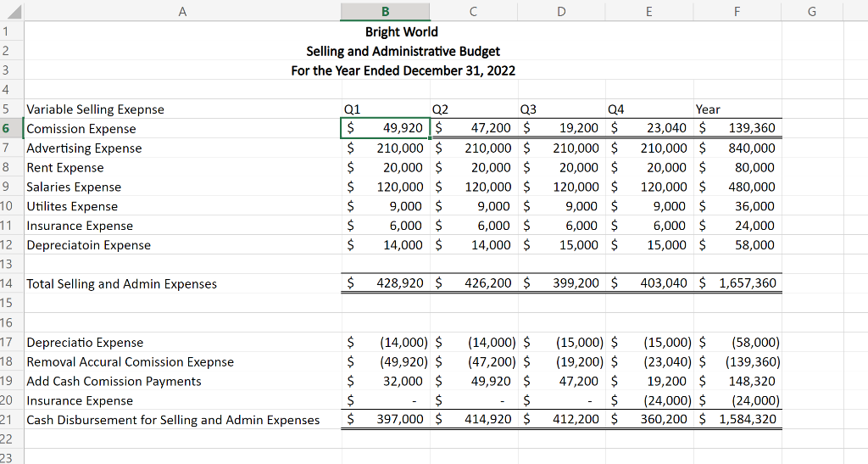Select column C header

tap(473, 11)
